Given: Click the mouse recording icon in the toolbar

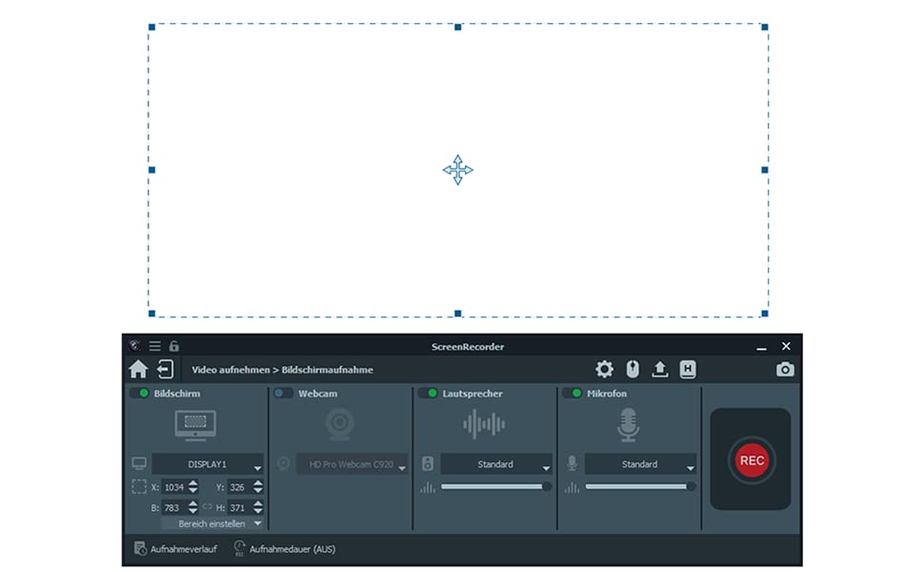Looking at the screenshot, I should pyautogui.click(x=633, y=367).
